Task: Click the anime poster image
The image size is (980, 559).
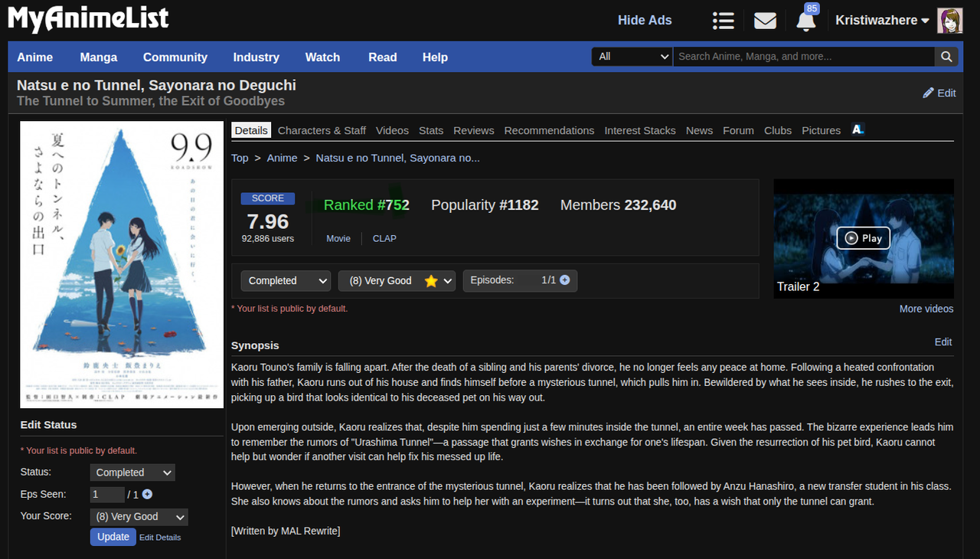Action: [122, 264]
